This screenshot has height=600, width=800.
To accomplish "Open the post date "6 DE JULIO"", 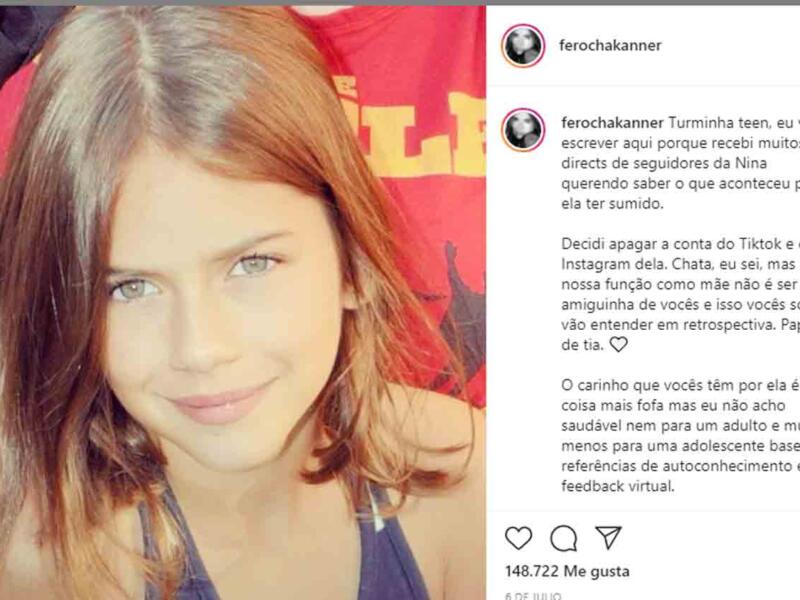I will coord(533,596).
